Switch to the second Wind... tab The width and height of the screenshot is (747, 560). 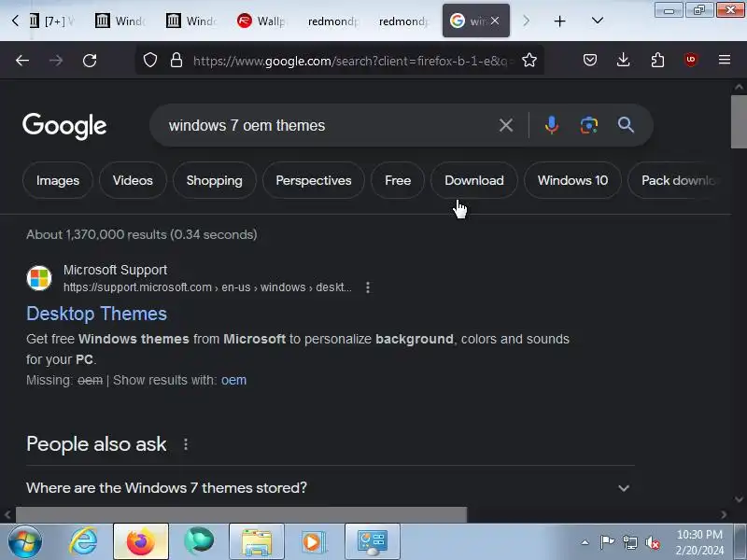click(192, 21)
